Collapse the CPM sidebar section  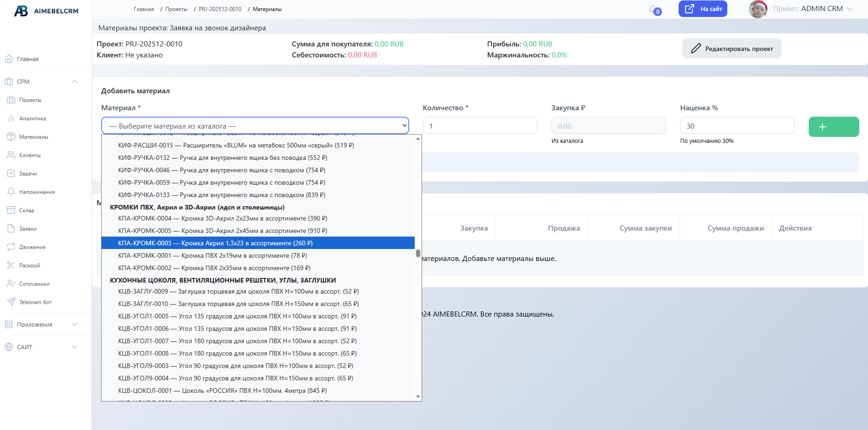(x=74, y=82)
